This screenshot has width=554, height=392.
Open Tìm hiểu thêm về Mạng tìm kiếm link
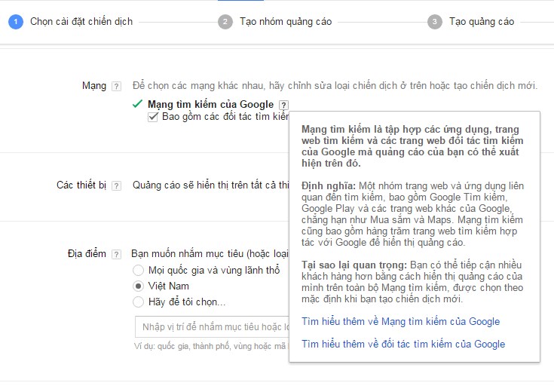[401, 321]
